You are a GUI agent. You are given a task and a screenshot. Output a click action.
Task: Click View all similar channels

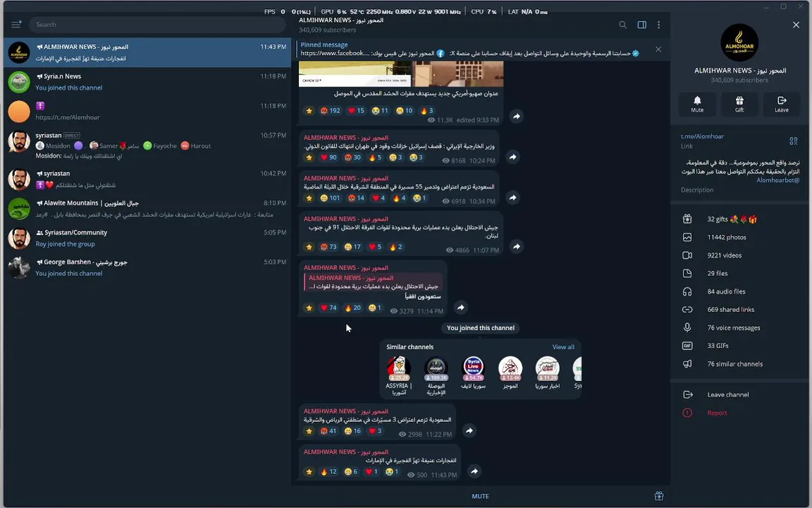click(x=563, y=347)
